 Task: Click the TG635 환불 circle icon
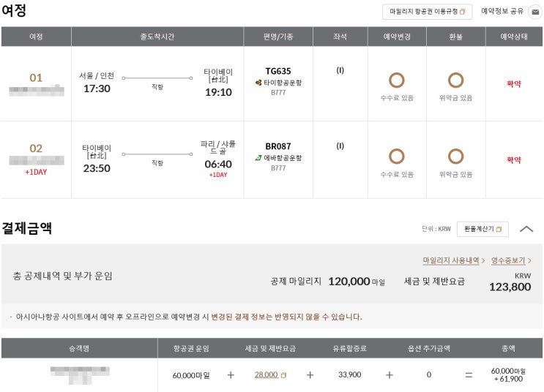coord(455,80)
